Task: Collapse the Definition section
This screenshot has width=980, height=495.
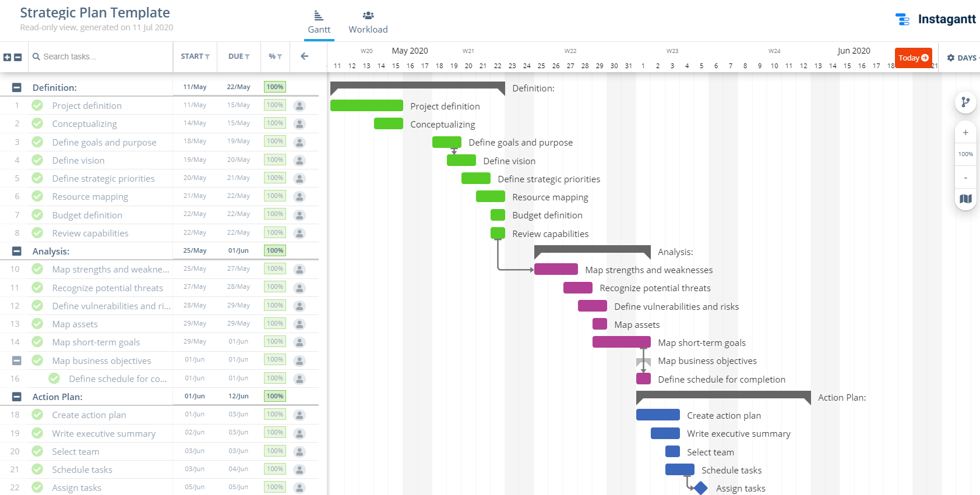Action: pyautogui.click(x=16, y=87)
